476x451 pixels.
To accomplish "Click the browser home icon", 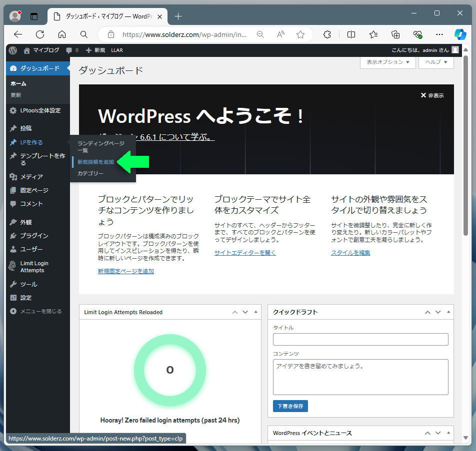I will click(62, 34).
